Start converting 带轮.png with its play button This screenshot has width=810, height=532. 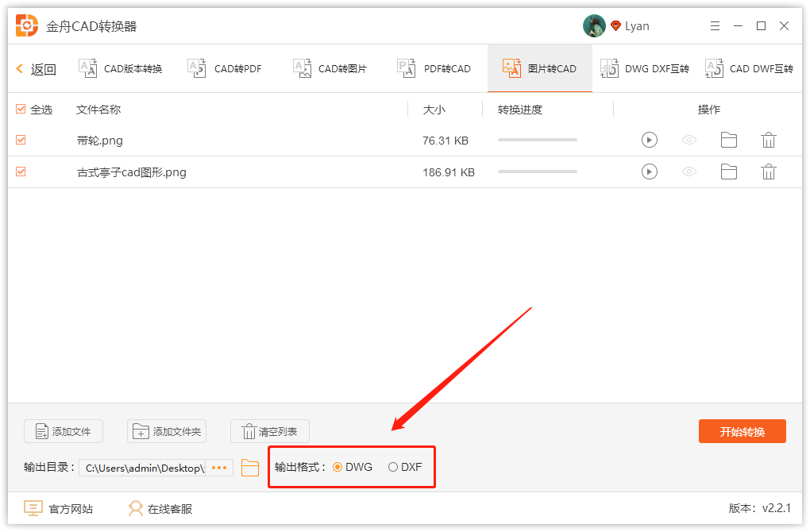point(649,140)
